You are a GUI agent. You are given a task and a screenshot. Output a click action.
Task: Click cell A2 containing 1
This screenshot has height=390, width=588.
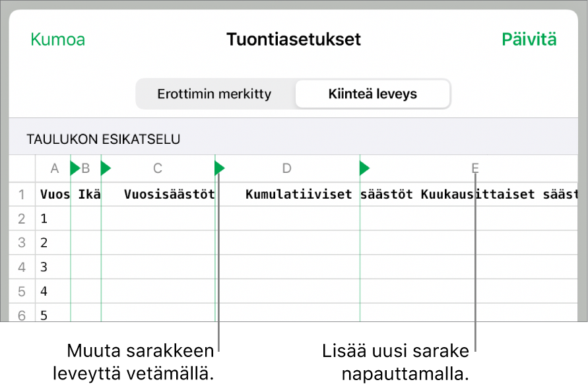[x=53, y=218]
